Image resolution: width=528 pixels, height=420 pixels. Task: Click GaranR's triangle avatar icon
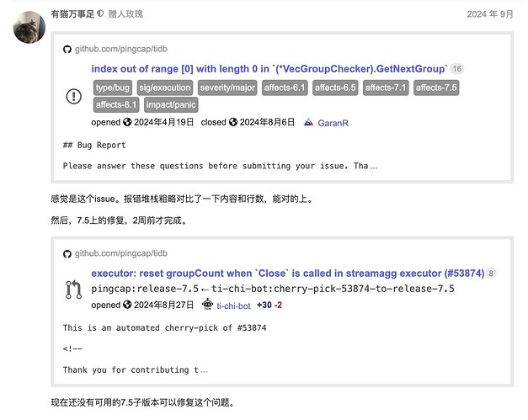click(308, 122)
